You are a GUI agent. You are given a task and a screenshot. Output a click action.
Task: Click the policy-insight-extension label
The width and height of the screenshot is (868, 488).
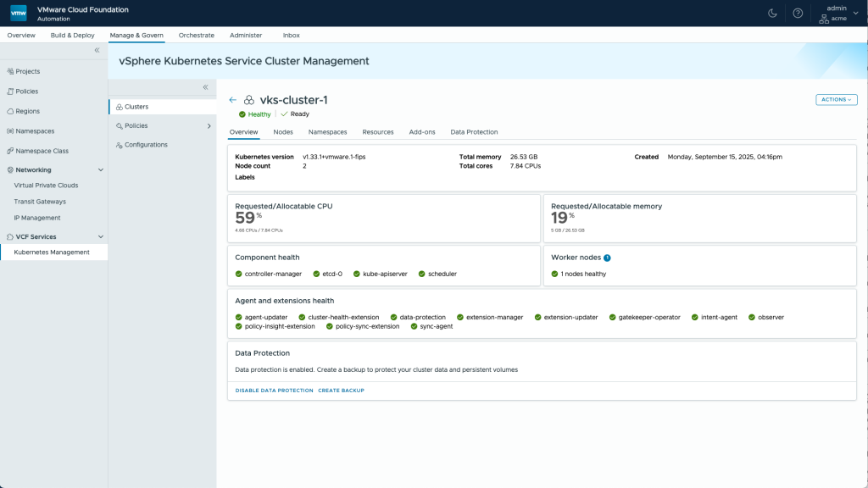pyautogui.click(x=280, y=326)
